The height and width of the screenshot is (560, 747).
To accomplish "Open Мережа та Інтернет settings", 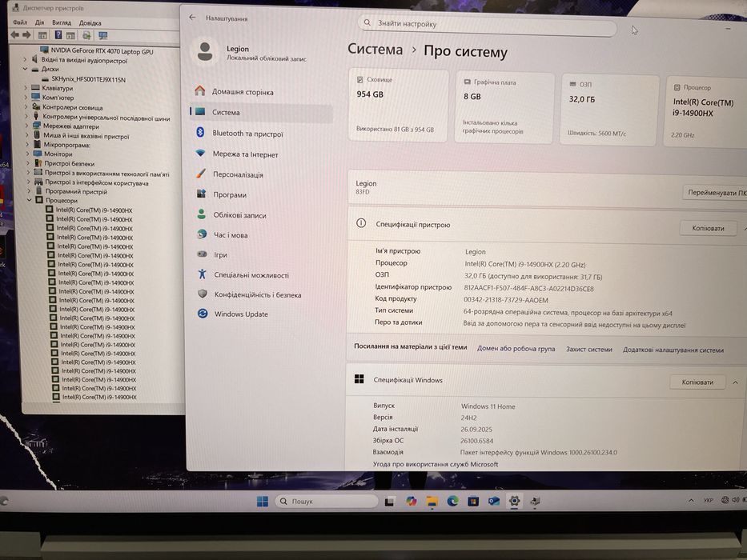I will pos(245,154).
